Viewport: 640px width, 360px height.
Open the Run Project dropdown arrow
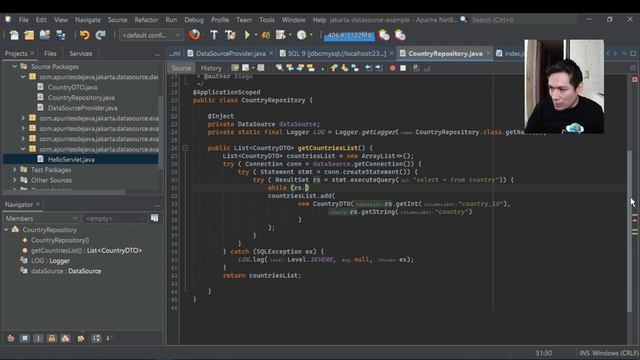tap(256, 36)
